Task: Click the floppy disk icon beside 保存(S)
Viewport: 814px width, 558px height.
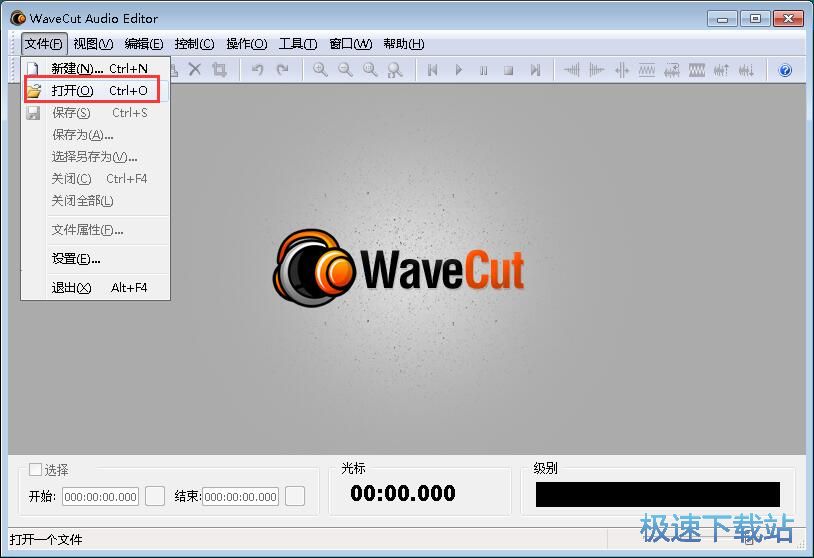Action: (33, 113)
